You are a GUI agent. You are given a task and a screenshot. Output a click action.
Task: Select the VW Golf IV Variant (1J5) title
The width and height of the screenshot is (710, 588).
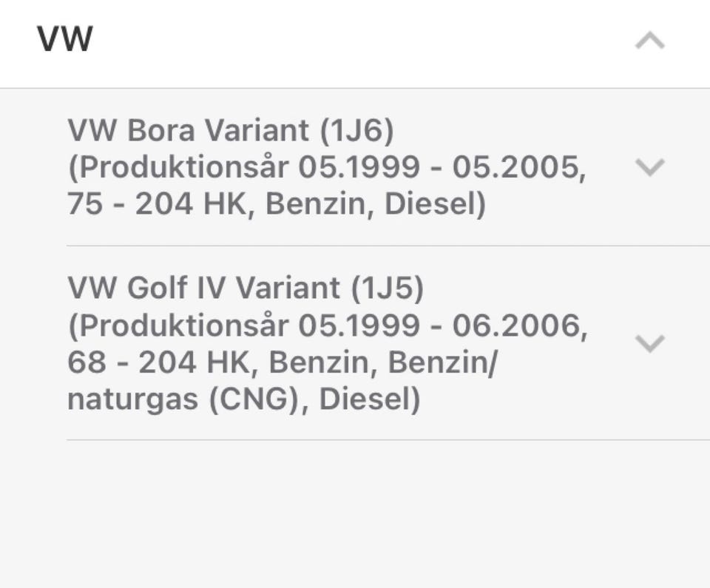click(245, 288)
